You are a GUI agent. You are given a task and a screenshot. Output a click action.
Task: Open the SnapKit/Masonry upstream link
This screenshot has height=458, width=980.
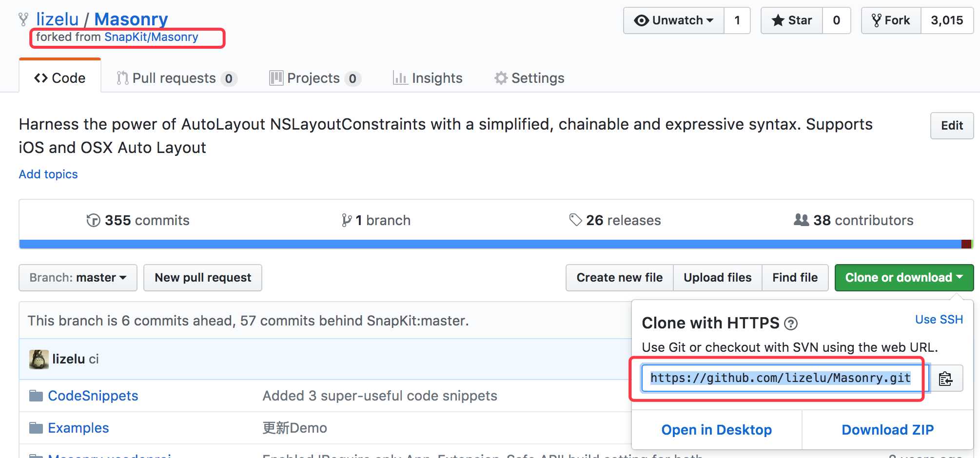click(151, 37)
